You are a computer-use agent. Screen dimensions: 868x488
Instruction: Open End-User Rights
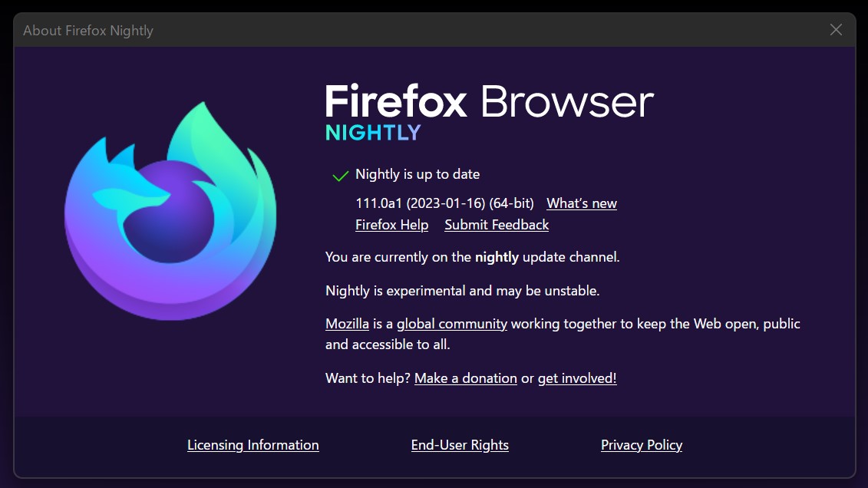click(460, 445)
